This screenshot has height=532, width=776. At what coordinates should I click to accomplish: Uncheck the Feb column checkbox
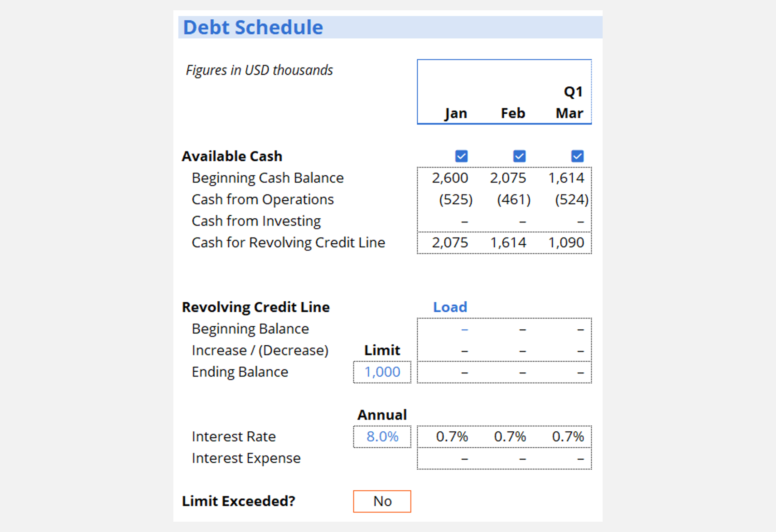click(519, 156)
